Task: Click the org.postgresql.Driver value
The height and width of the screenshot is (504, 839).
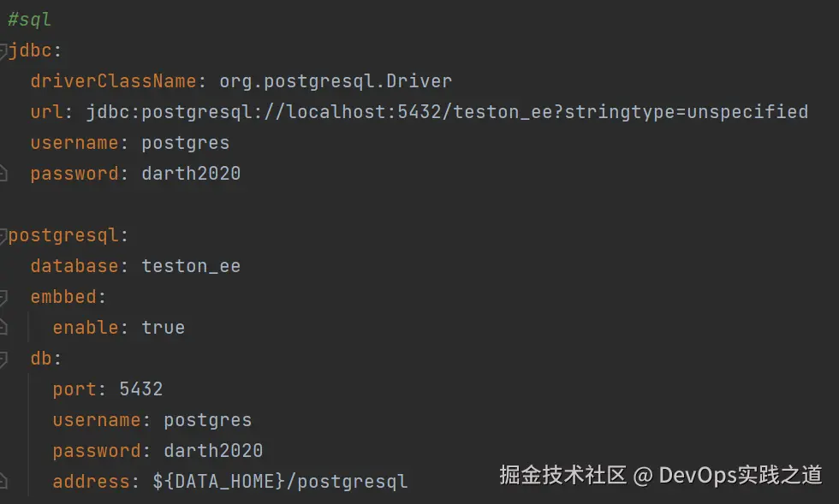Action: coord(336,81)
